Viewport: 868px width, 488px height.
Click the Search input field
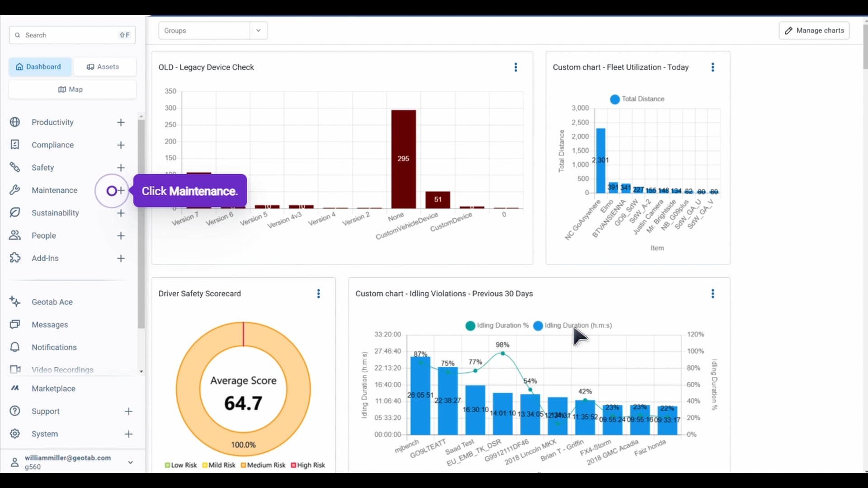(x=68, y=35)
